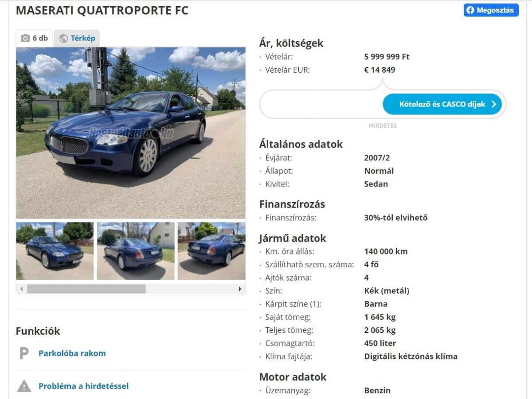This screenshot has height=399, width=532.
Task: Click the thumbnail gallery horizontal scrollbar
Action: pyautogui.click(x=131, y=289)
